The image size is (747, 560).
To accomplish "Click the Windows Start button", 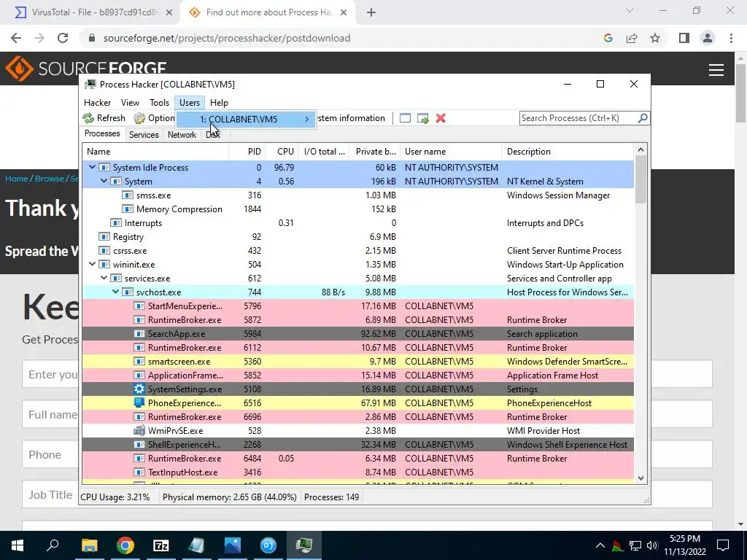I will tap(18, 545).
